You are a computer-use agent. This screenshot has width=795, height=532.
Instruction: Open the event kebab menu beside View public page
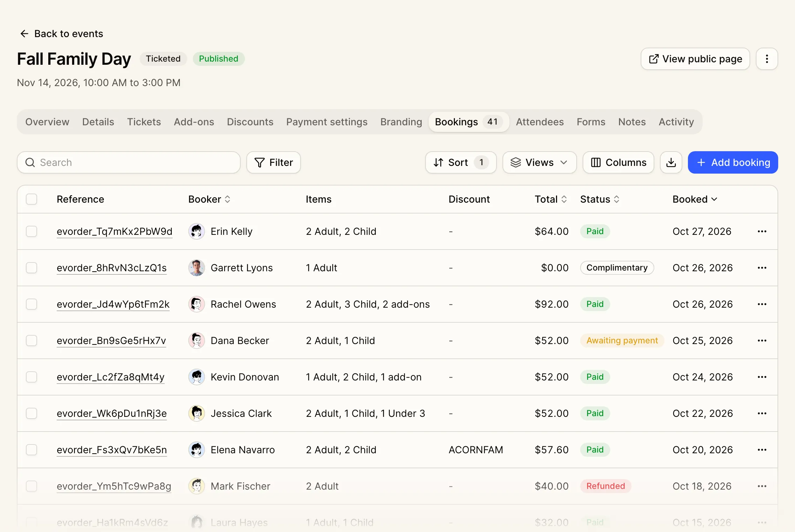tap(767, 59)
